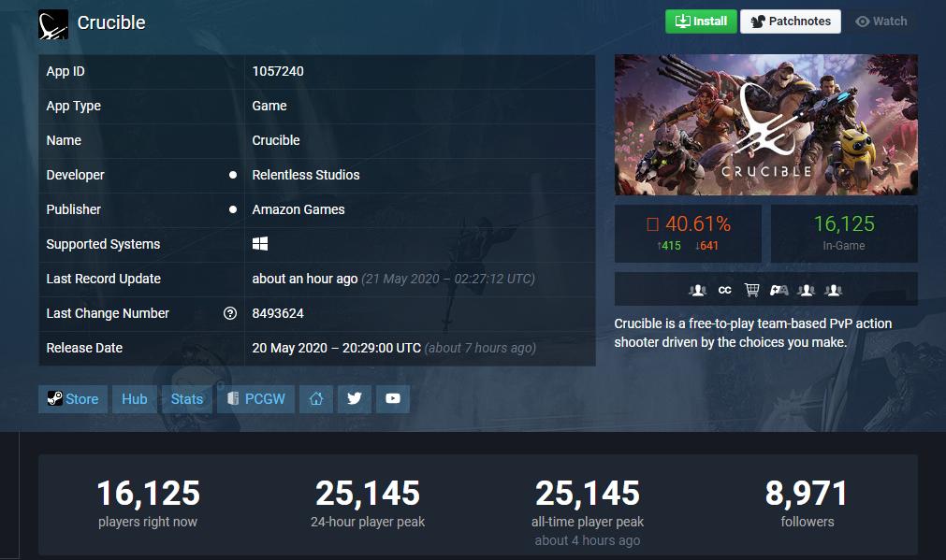
Task: Click the shopping cart in-app purchases icon
Action: [x=751, y=290]
